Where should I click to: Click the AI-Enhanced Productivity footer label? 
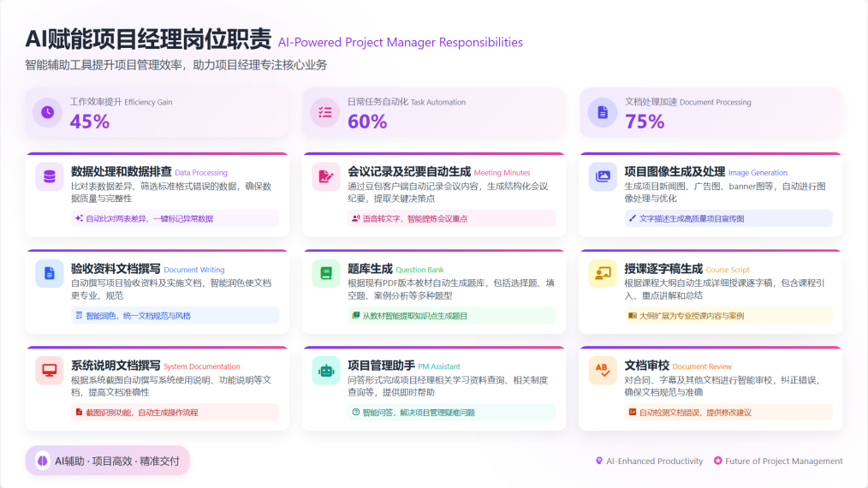tap(649, 461)
